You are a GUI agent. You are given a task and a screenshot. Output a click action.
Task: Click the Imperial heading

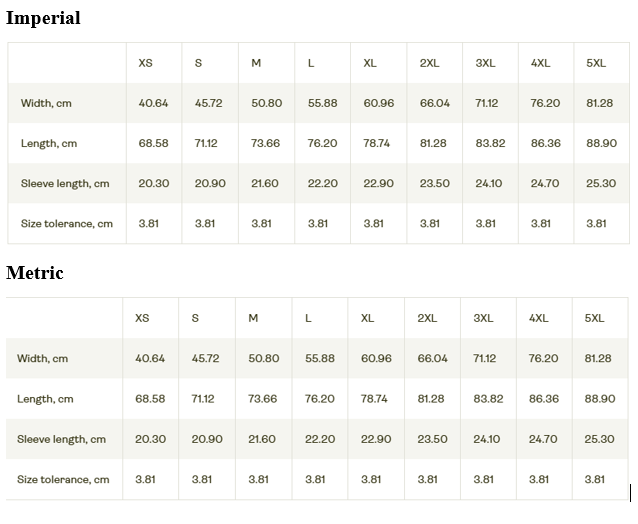[43, 18]
